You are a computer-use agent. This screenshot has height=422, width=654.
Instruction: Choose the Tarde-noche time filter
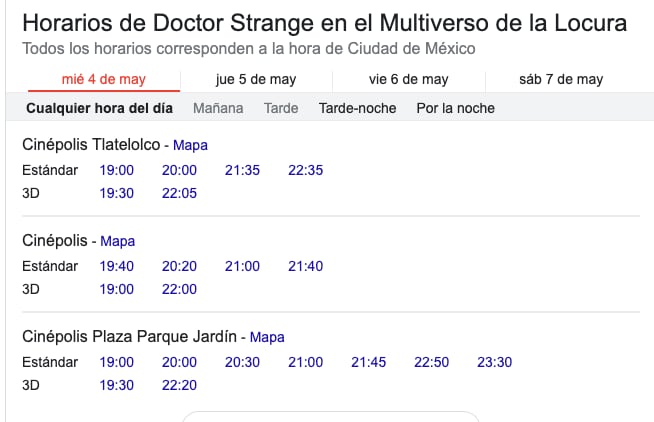357,108
